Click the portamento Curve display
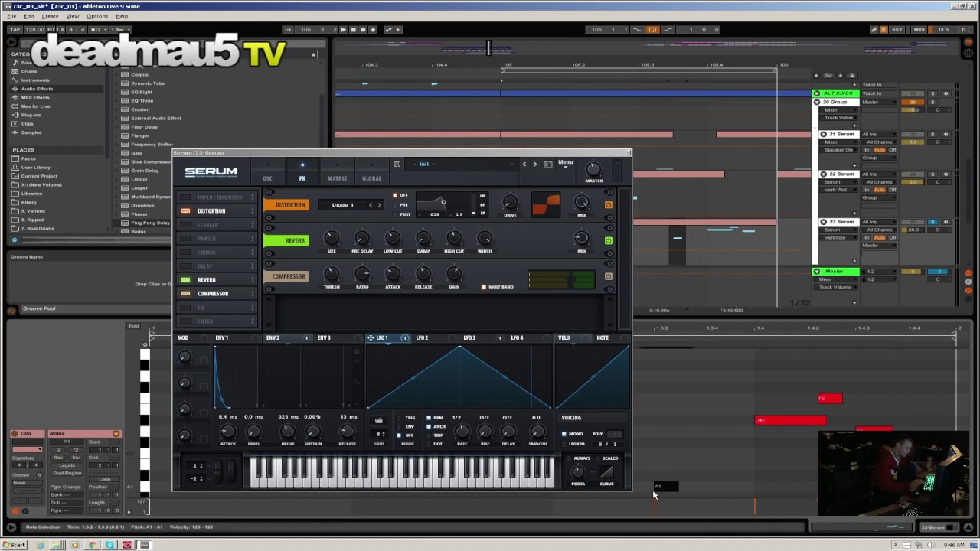Image resolution: width=980 pixels, height=551 pixels. coord(606,471)
